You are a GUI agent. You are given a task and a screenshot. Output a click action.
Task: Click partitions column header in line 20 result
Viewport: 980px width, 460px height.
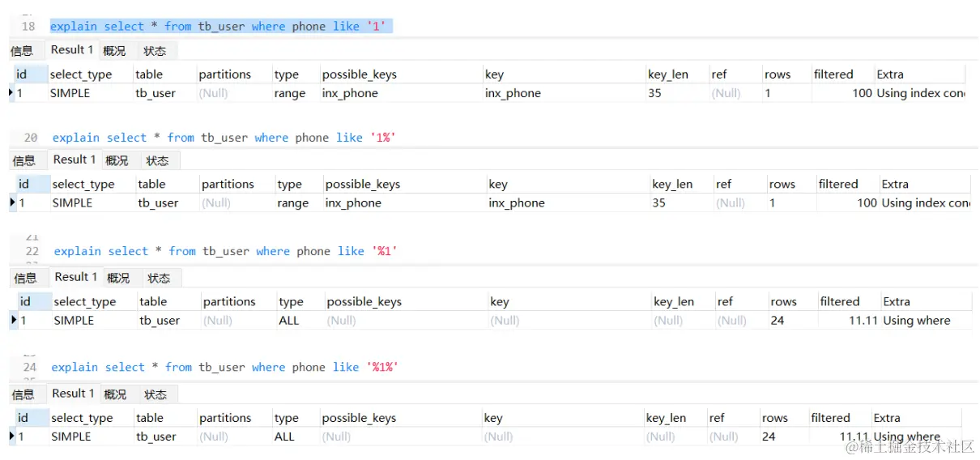coord(228,184)
